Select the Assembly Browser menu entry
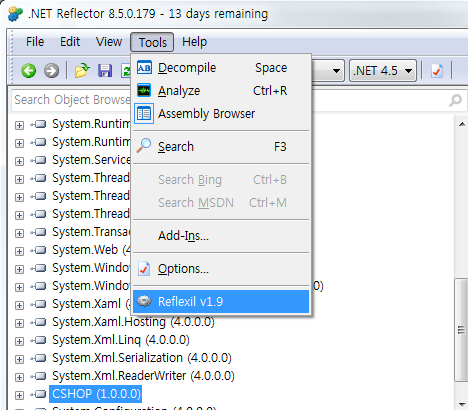Viewport: 468px width, 410px height. (221, 114)
